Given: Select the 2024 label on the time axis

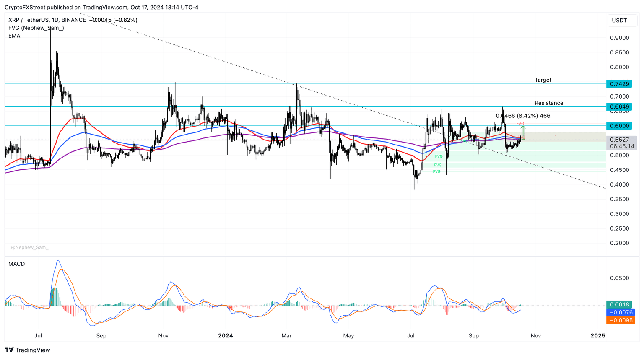Looking at the screenshot, I should [226, 335].
